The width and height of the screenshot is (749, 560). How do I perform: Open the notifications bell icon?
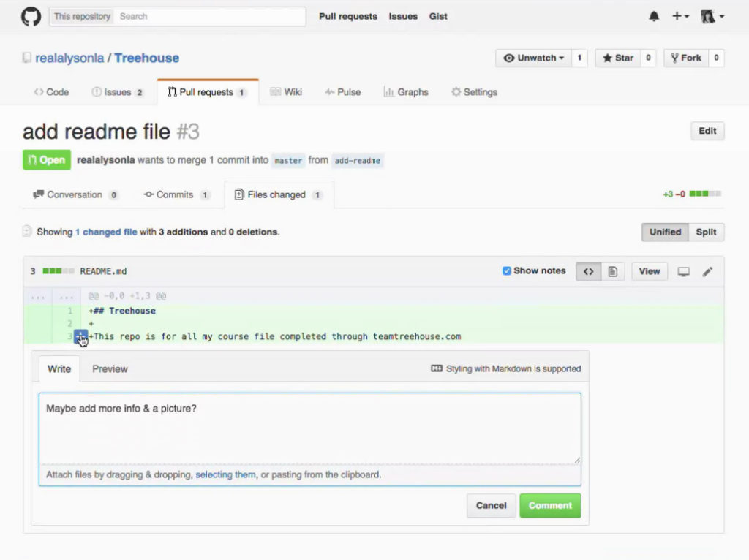click(x=654, y=17)
